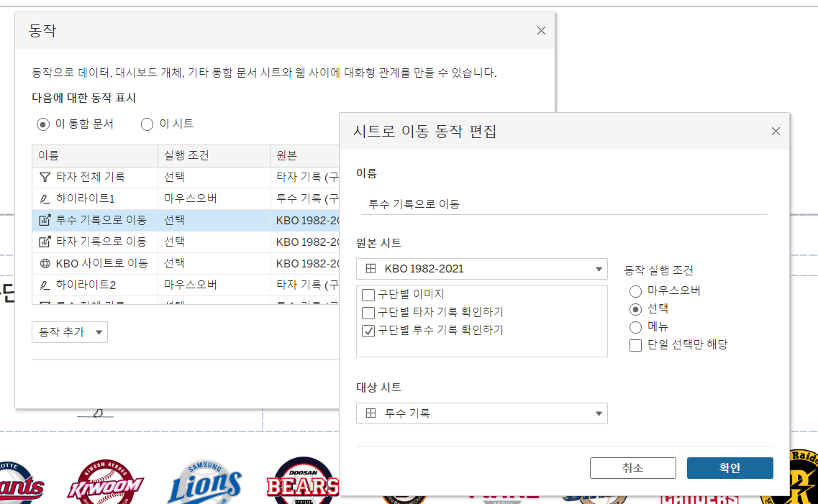Click the go-to-sheet icon beside 투수 기록으로 이동
Image resolution: width=818 pixels, height=504 pixels.
click(45, 221)
